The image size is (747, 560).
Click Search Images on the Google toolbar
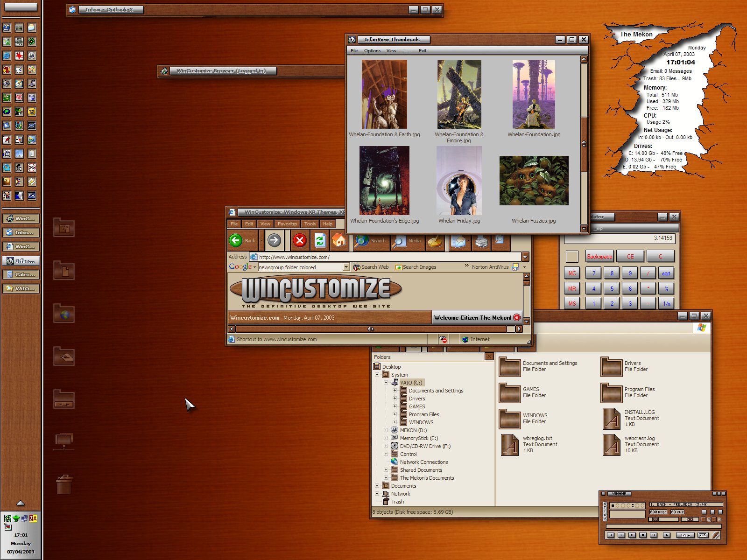416,267
